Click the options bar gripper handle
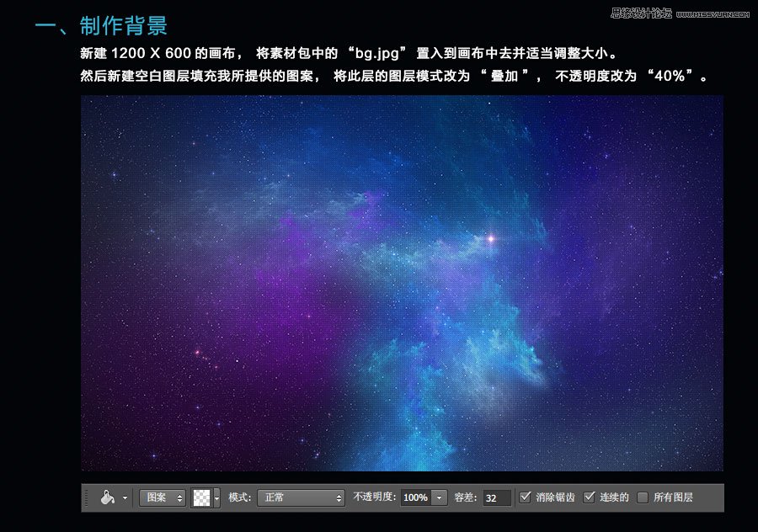 pyautogui.click(x=86, y=497)
